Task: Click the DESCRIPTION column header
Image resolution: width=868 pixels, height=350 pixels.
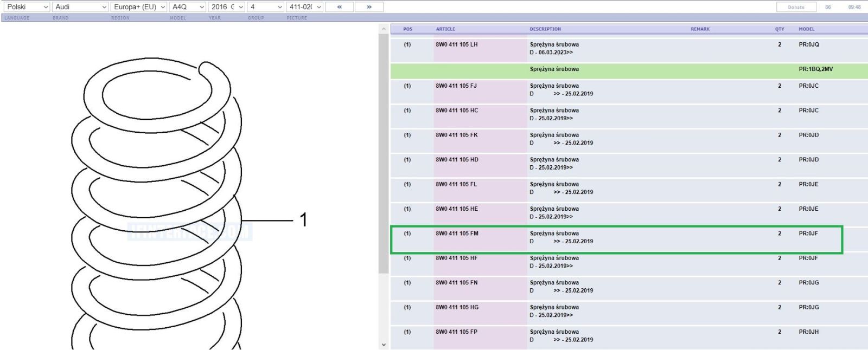Action: (545, 29)
